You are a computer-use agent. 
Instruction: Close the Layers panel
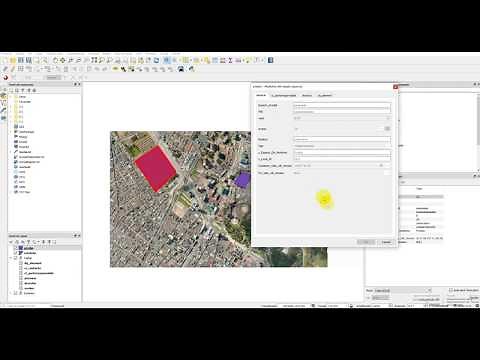coord(79,236)
